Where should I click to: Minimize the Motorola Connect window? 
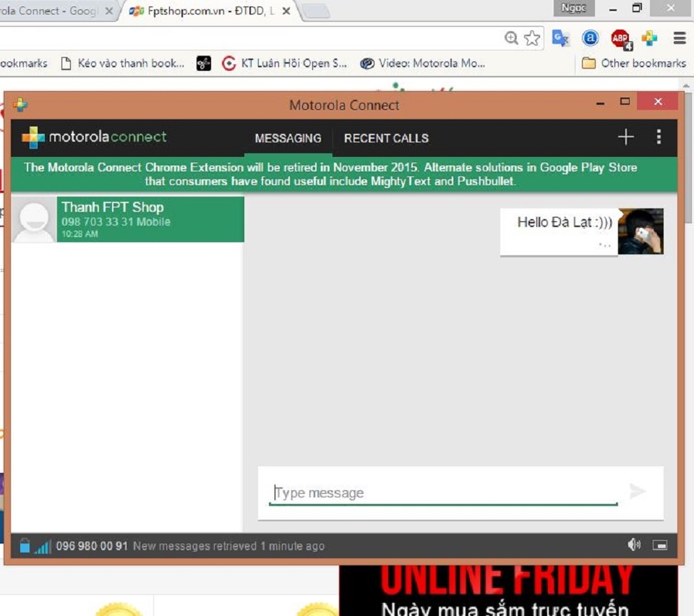click(600, 103)
